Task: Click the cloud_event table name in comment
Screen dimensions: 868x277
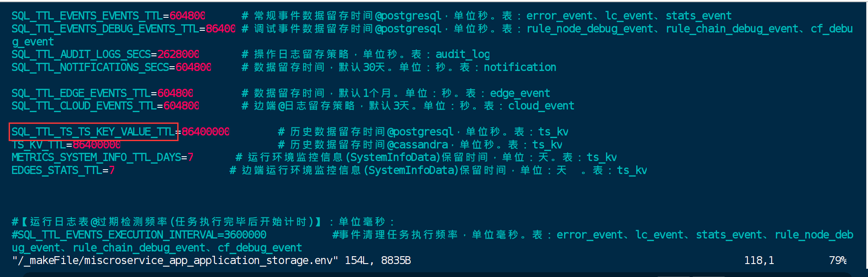Action: point(541,106)
